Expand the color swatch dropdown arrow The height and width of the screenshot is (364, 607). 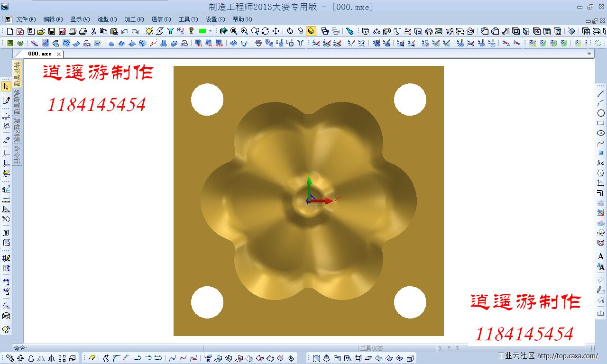coord(210,31)
